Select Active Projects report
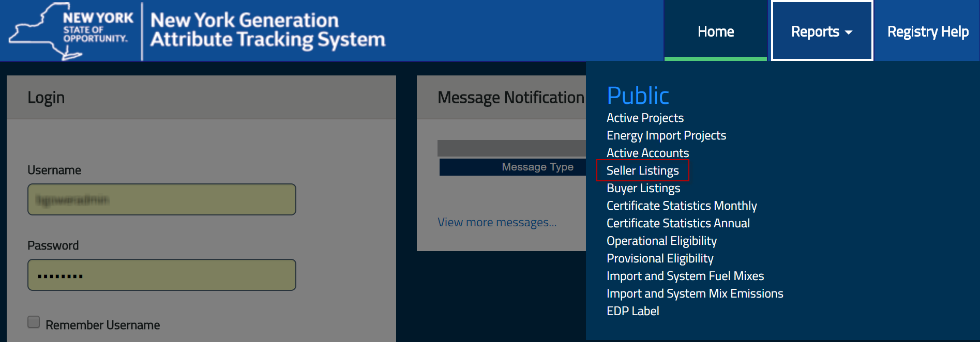 tap(645, 118)
